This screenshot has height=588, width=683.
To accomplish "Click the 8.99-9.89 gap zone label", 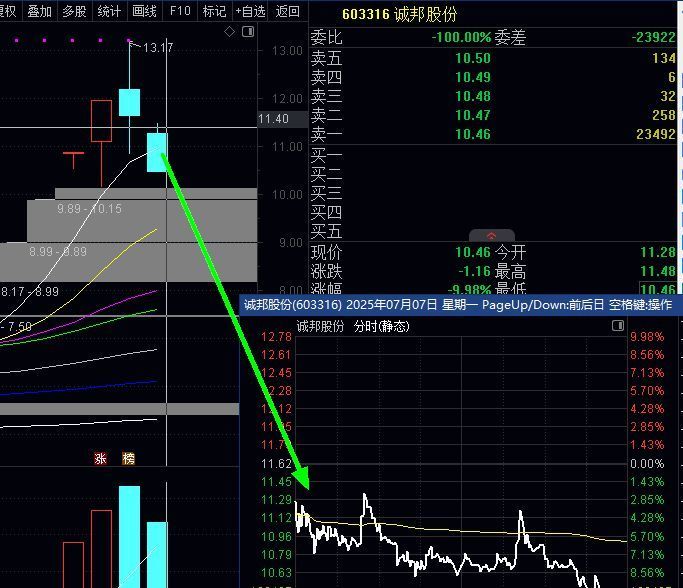I will [x=58, y=252].
